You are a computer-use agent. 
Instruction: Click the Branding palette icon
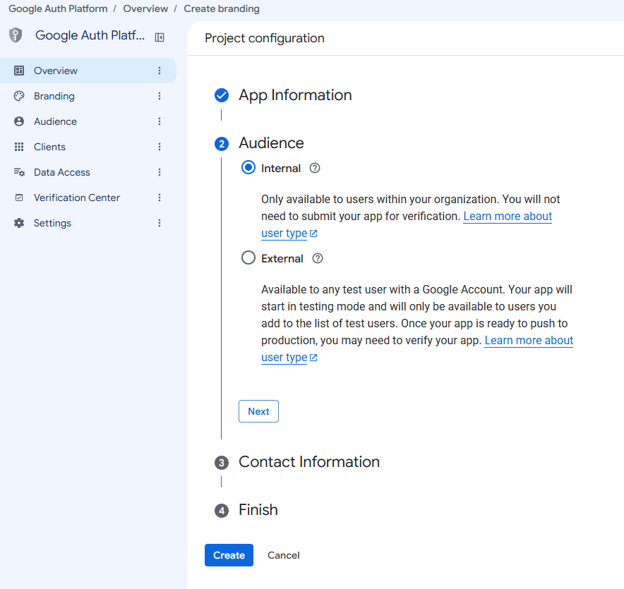[x=19, y=96]
